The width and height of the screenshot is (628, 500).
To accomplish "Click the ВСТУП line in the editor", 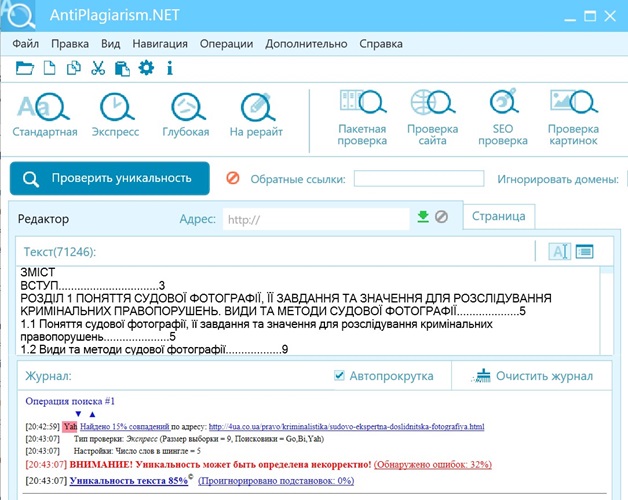I will coord(93,285).
